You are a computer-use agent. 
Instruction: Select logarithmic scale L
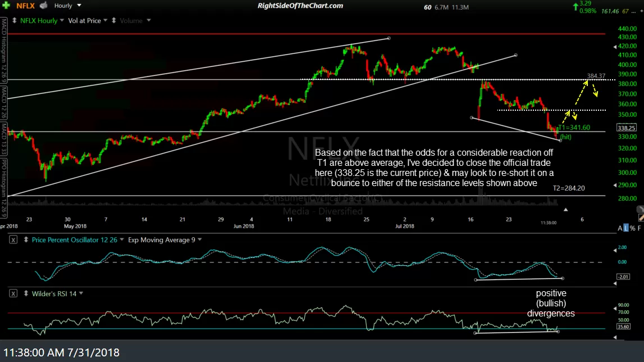coord(626,228)
